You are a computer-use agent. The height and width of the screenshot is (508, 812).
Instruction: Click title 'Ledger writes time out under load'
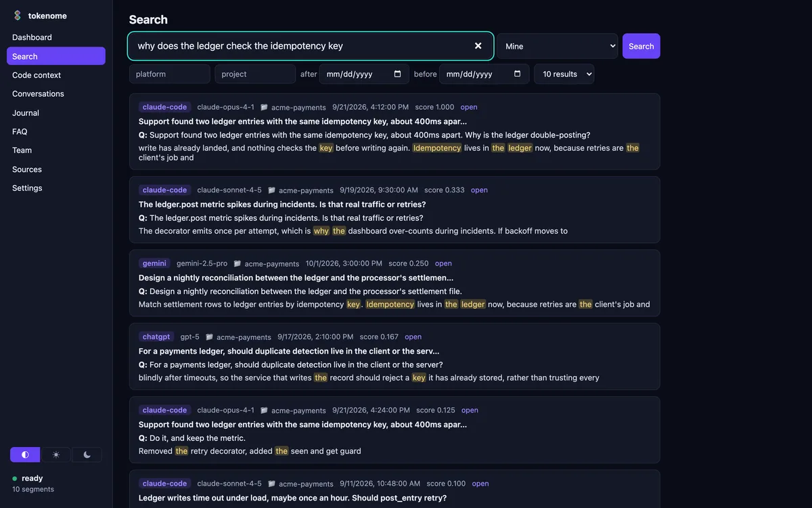tap(292, 498)
